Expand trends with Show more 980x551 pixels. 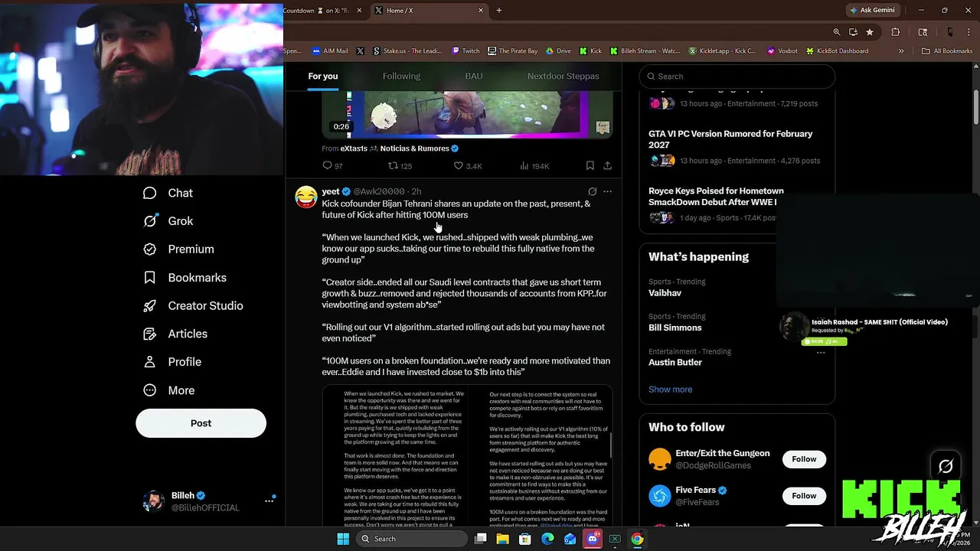(x=670, y=390)
